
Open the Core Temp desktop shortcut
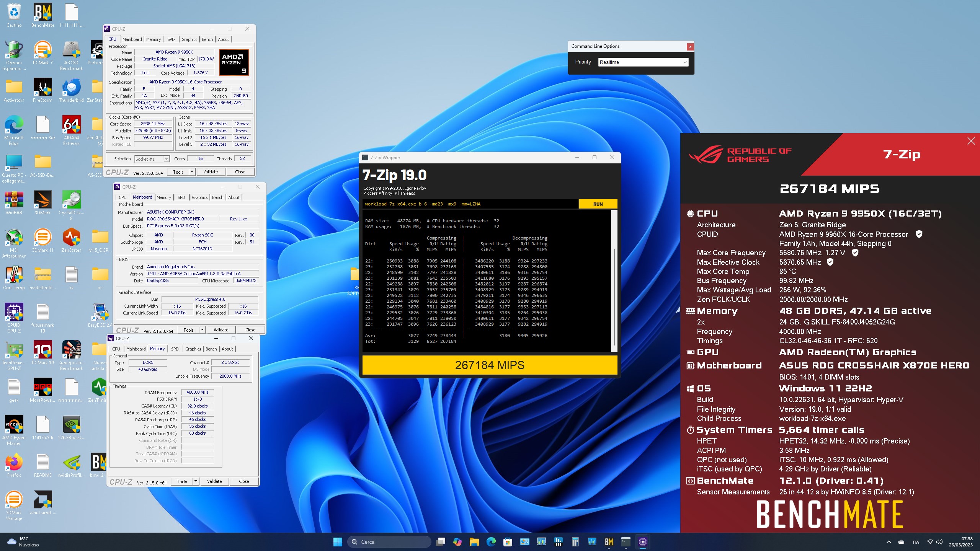coord(14,278)
